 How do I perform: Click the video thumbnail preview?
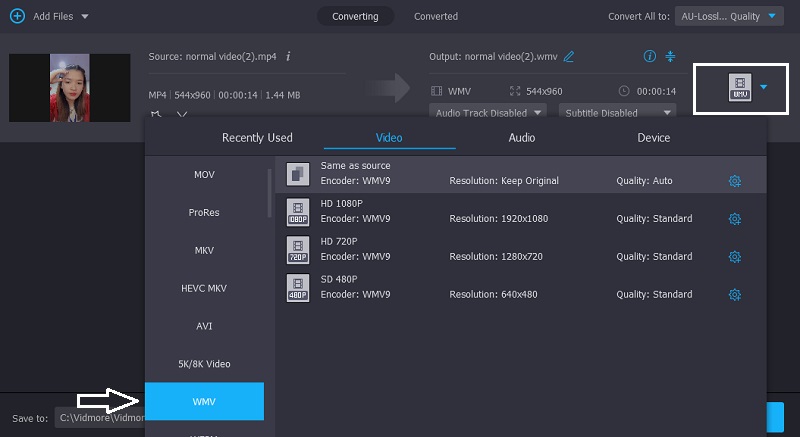pyautogui.click(x=70, y=88)
